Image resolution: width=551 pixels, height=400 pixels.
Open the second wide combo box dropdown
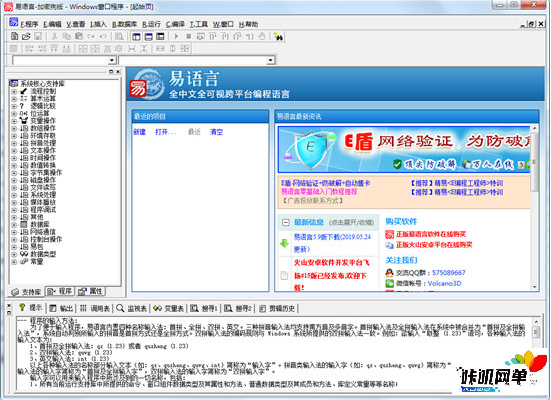pos(270,60)
